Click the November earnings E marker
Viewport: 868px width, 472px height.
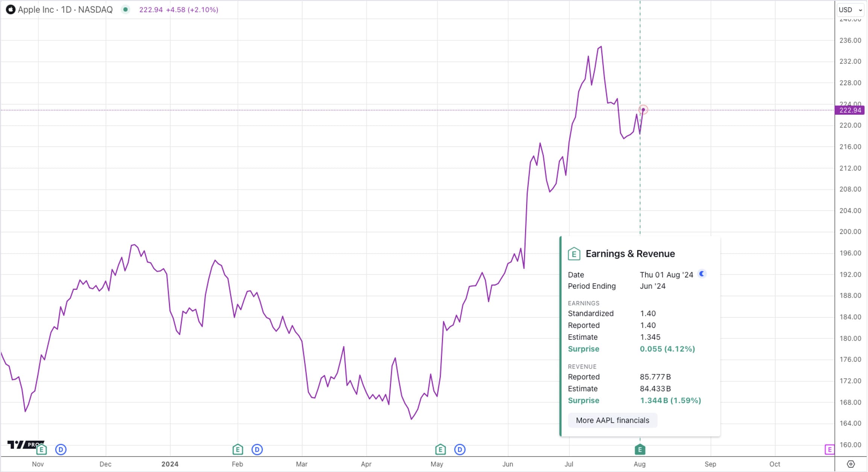[x=42, y=449]
